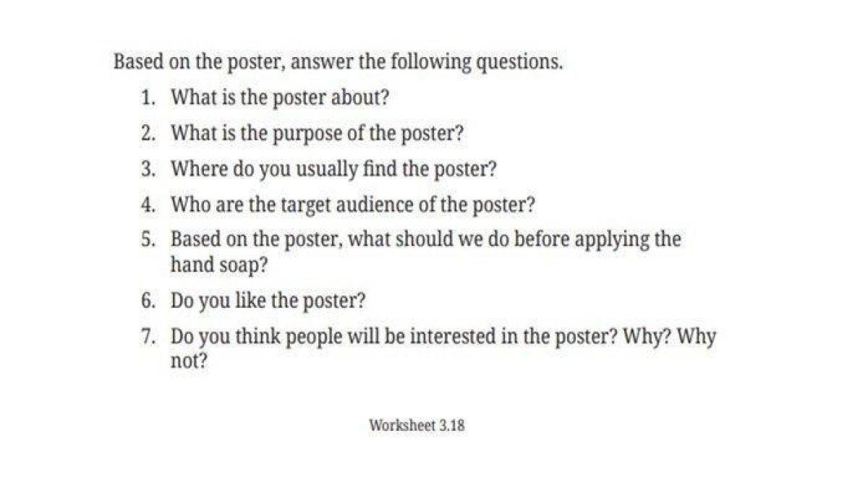
Task: Click the list number "7."
Action: [x=150, y=337]
